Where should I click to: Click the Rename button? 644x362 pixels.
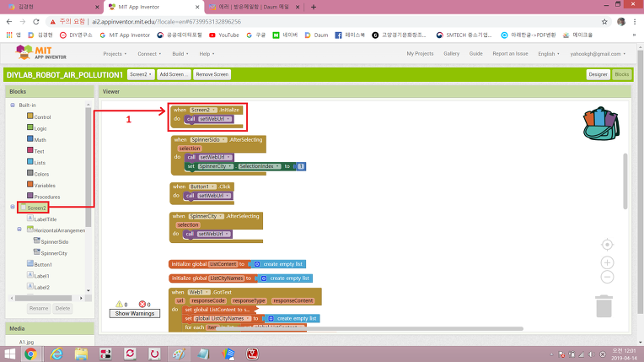pyautogui.click(x=39, y=308)
